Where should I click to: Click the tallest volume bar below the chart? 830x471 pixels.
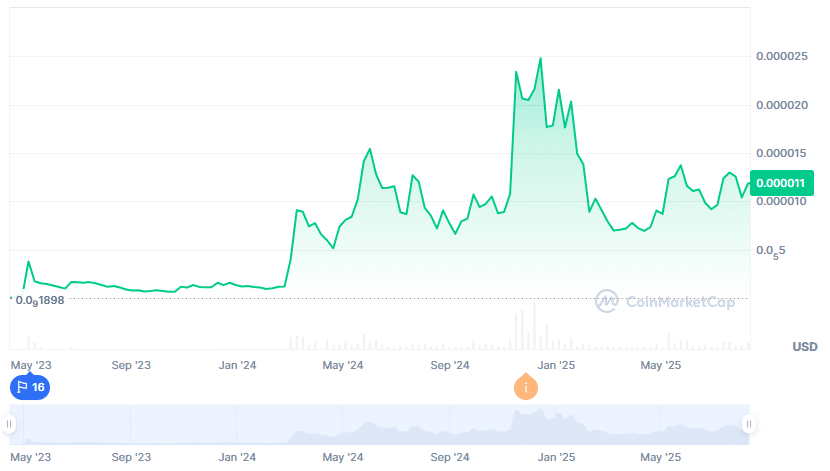pos(534,326)
